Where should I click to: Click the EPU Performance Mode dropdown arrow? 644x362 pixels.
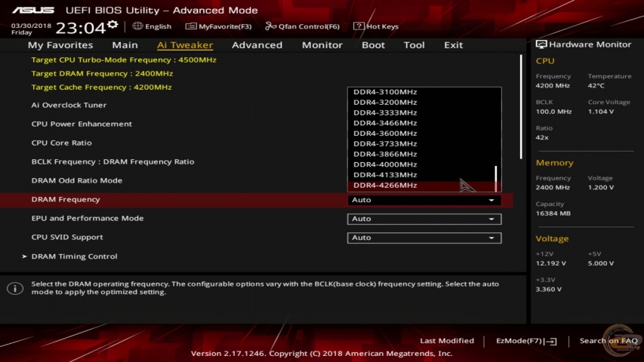[x=491, y=219]
